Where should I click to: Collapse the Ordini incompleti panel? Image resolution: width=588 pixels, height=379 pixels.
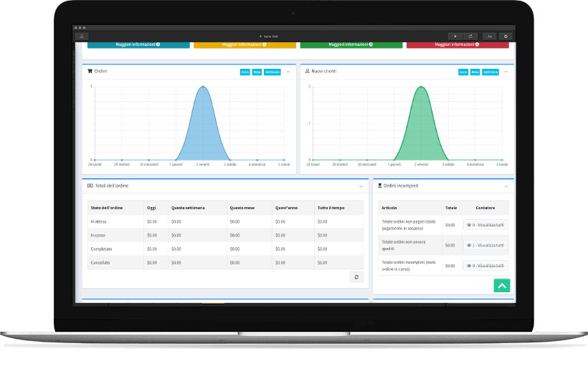(506, 186)
